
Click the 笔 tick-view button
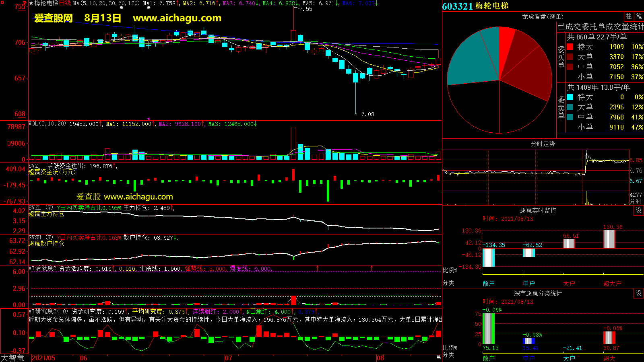pos(639,16)
